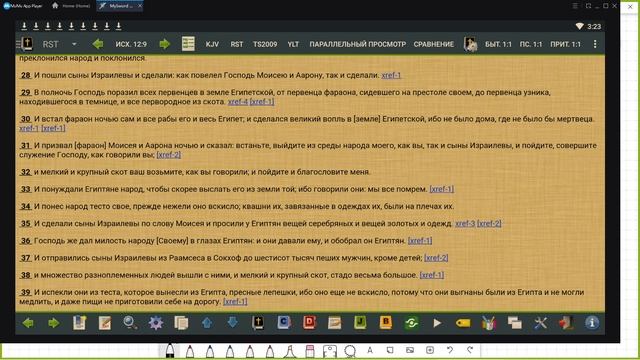Open the Dictionary D book icon
Screen dimensions: 640x360
309,322
